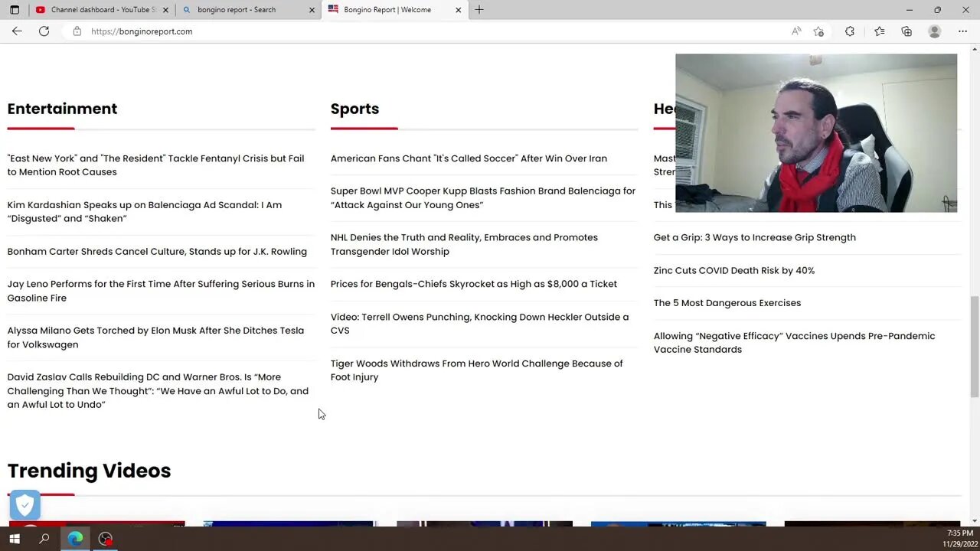Open Cooper Kupp Balenciaga article

click(483, 198)
